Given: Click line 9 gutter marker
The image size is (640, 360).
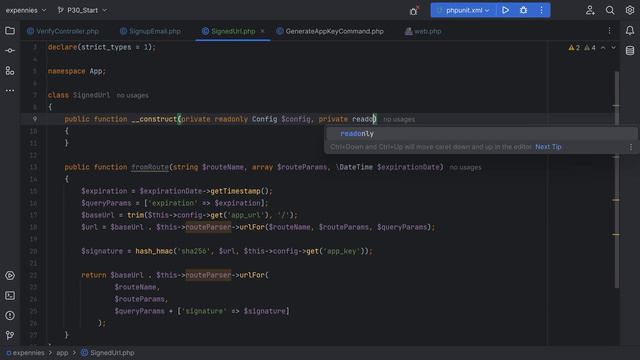Looking at the screenshot, I should tap(35, 119).
